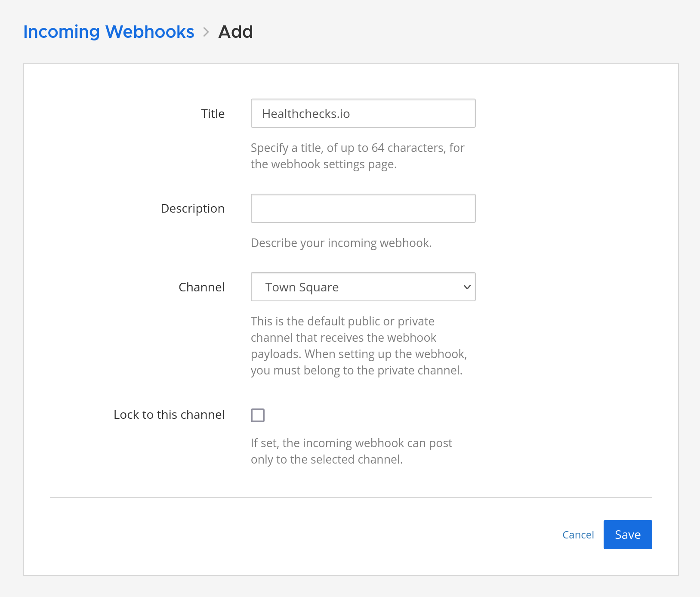The image size is (700, 597).
Task: Focus the Title field containing Healthchecks.io
Action: (x=363, y=114)
